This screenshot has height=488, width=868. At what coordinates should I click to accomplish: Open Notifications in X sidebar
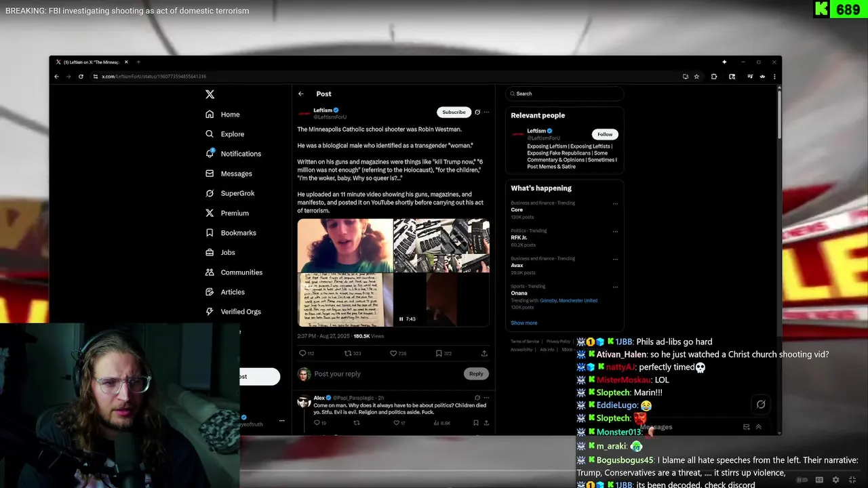tap(233, 154)
